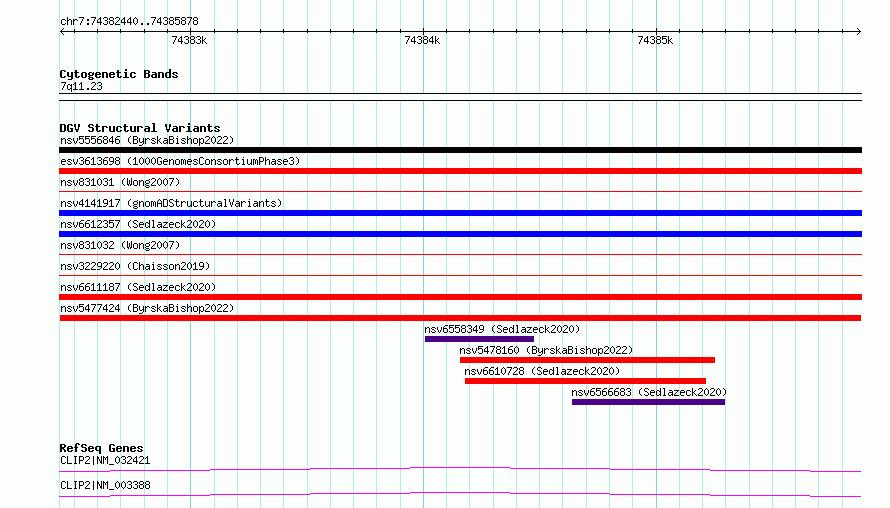This screenshot has height=508, width=890.
Task: Click the nsv831032 (Wong2007) label
Action: pos(120,245)
